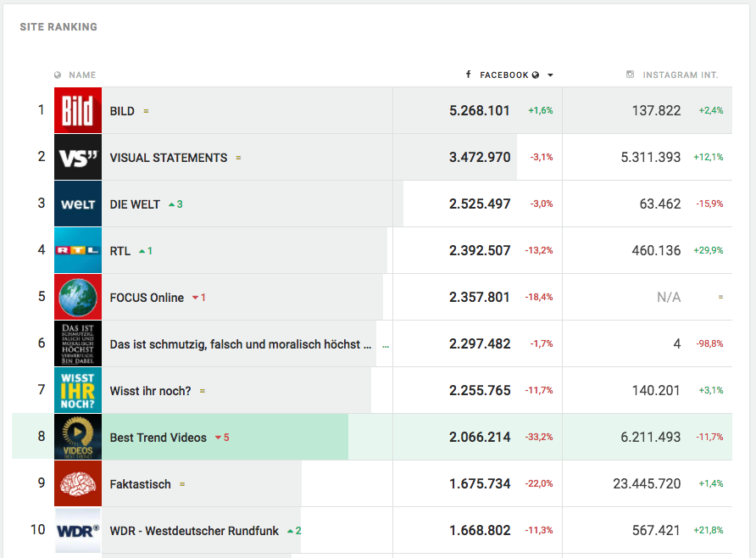Click the Facebook column header label
The height and width of the screenshot is (558, 756).
[503, 75]
